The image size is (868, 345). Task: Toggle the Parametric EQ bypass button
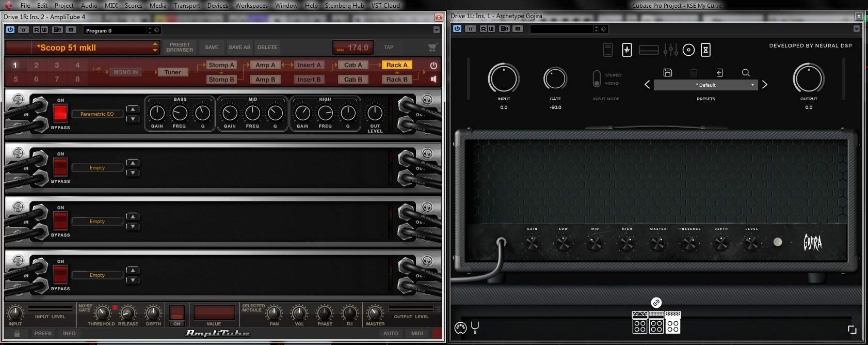[x=60, y=113]
